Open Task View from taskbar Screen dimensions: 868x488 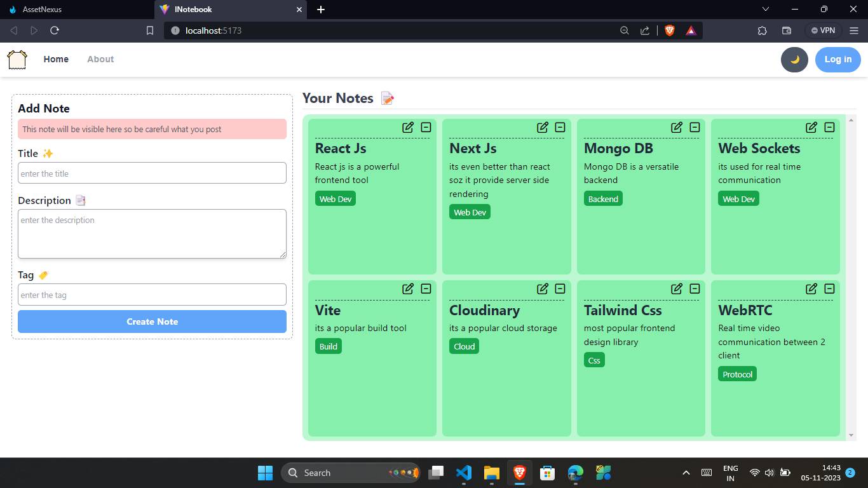436,473
